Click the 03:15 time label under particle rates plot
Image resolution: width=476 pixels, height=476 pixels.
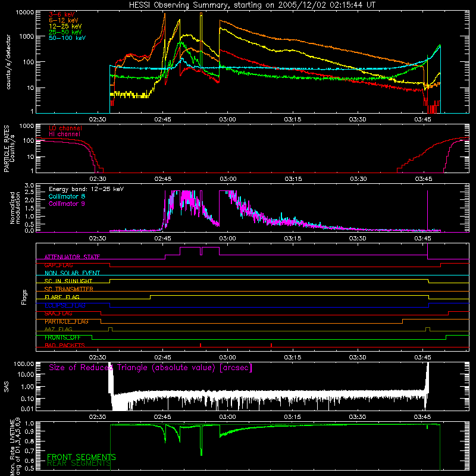293,179
